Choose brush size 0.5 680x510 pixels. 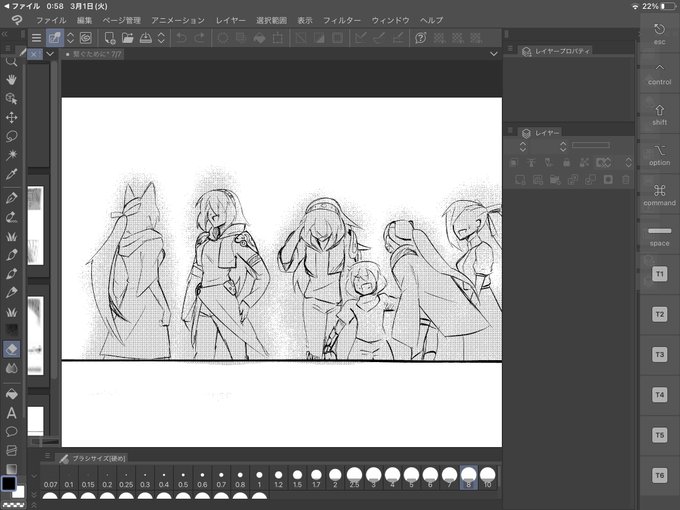click(x=183, y=477)
